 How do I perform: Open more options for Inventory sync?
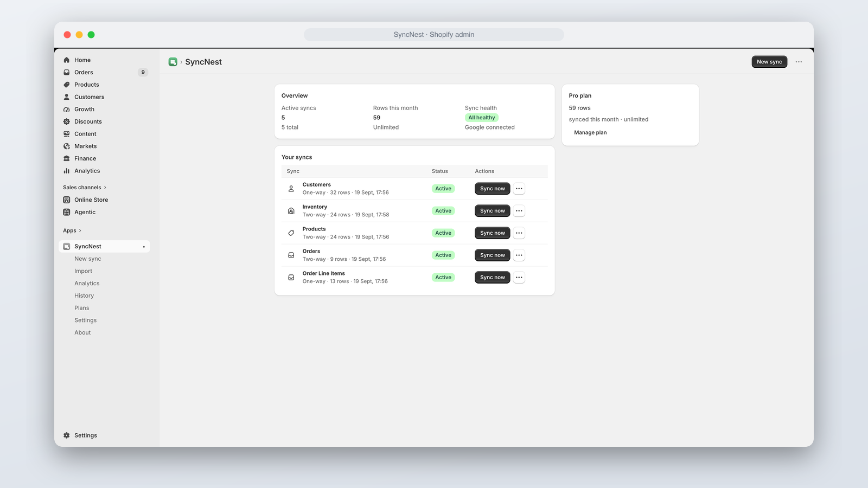point(519,211)
